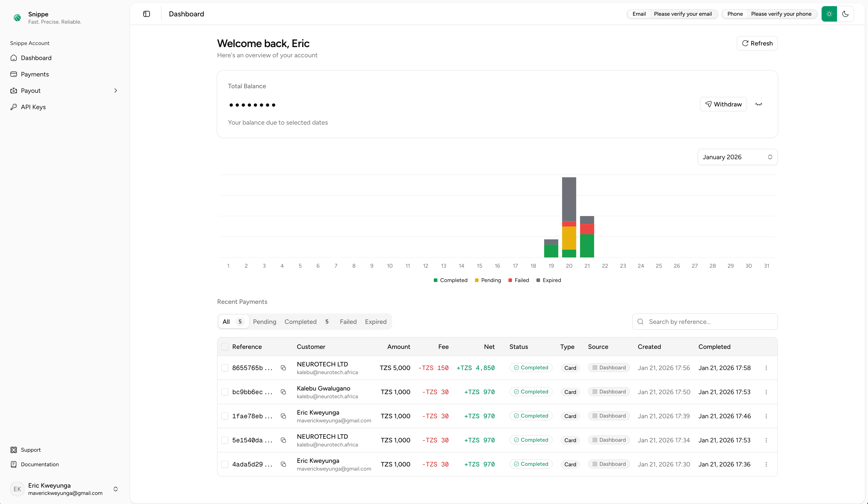The image size is (868, 504).
Task: Switch to the Completed payments tab
Action: 300,322
